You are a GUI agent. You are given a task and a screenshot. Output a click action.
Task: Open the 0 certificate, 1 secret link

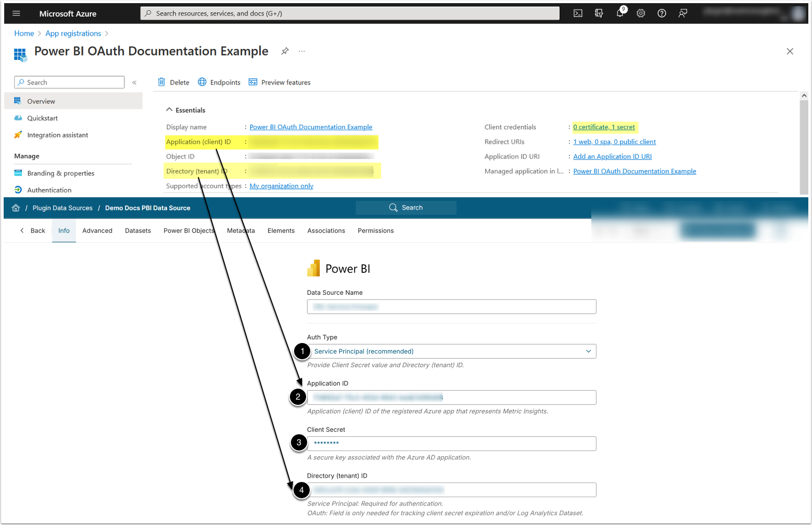(x=604, y=127)
